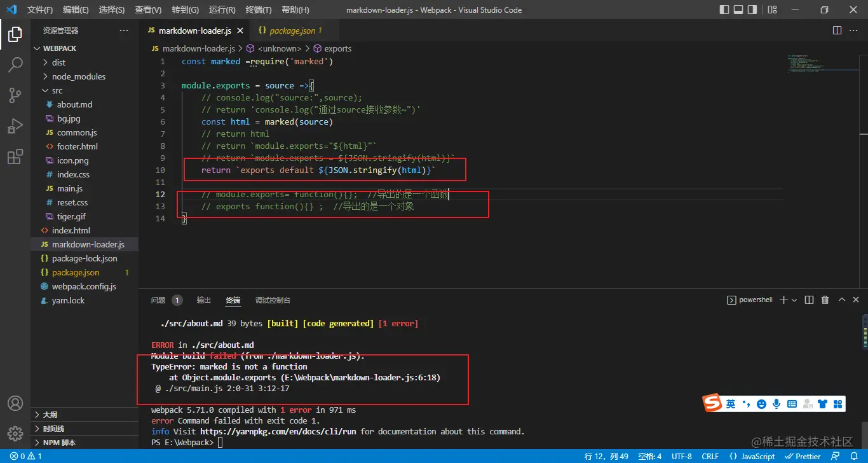Open Sogou toolbox grid icon
This screenshot has width=868, height=463.
tap(838, 404)
